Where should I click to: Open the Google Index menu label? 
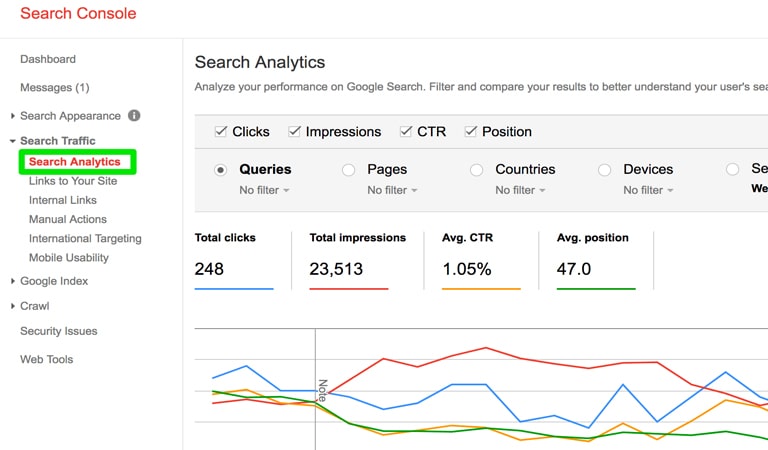(x=54, y=281)
